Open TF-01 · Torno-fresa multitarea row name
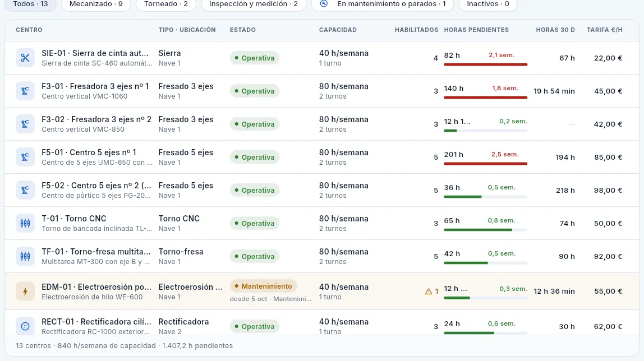Screen dimensions: 644x361 [x=96, y=252]
